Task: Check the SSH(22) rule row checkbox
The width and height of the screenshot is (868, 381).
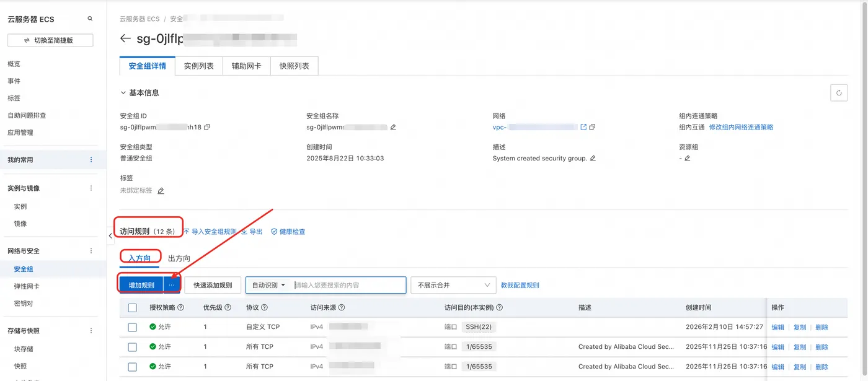Action: coord(132,327)
